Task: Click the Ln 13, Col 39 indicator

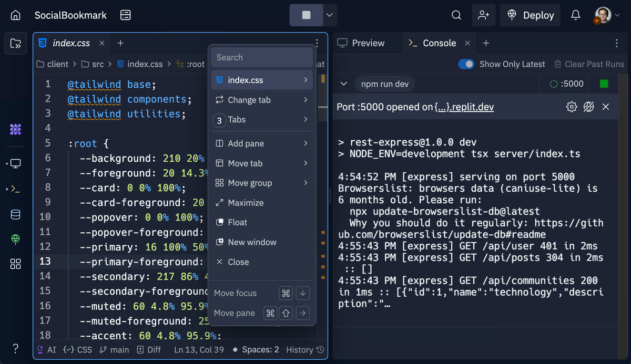Action: pos(199,349)
